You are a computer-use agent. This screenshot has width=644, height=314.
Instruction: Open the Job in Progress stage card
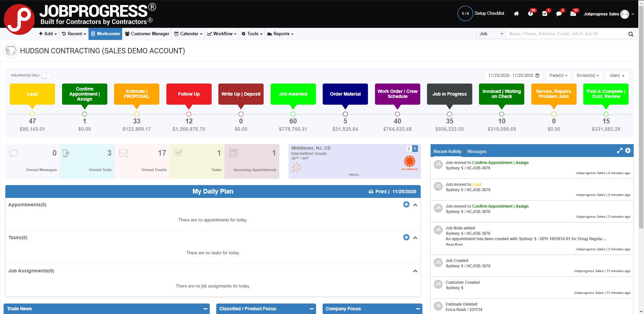point(449,94)
